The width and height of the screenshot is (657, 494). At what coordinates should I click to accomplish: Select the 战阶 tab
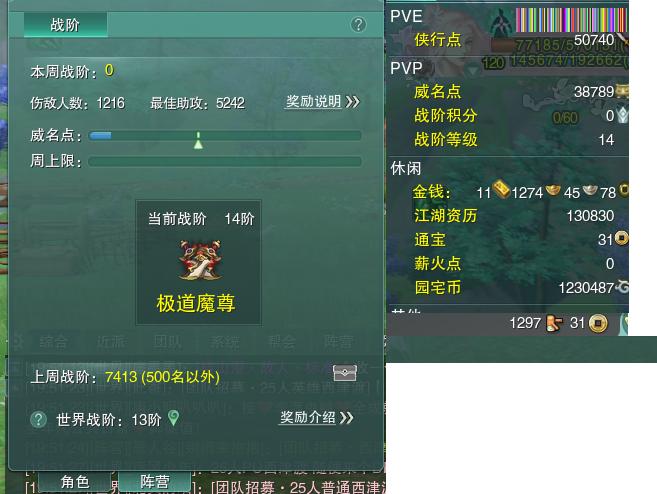65,25
